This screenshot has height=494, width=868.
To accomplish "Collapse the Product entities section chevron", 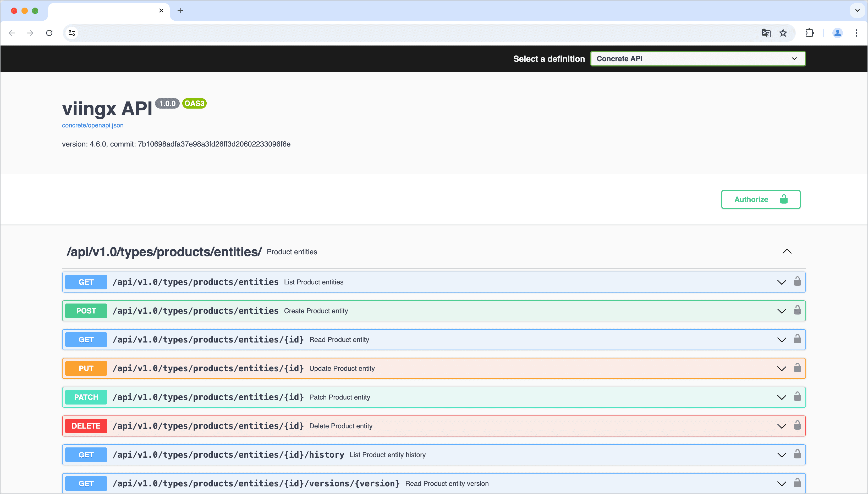I will pyautogui.click(x=787, y=251).
